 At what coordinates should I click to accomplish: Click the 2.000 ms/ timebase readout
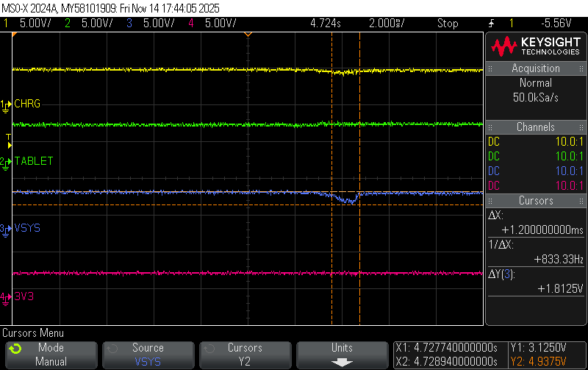[x=387, y=24]
